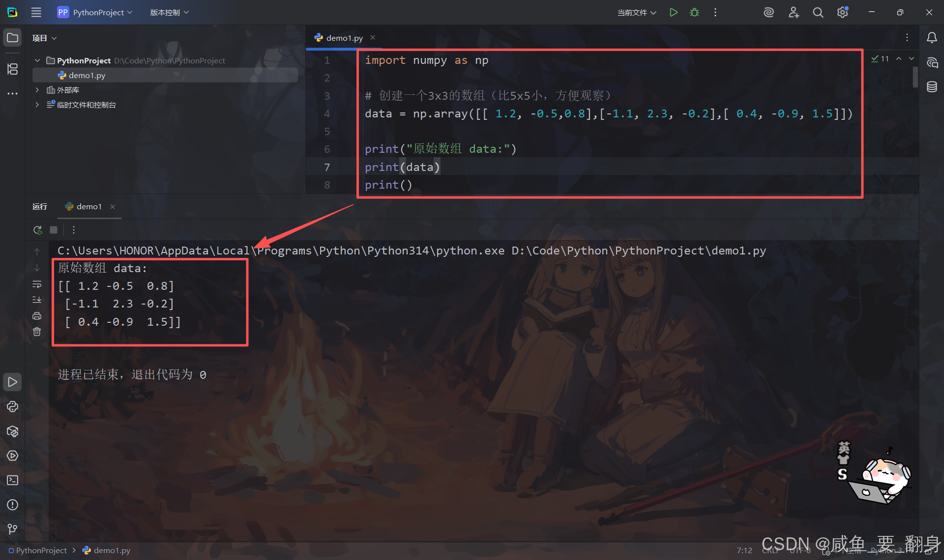The width and height of the screenshot is (944, 560).
Task: Click the editor vertical scrollbar
Action: point(915,77)
